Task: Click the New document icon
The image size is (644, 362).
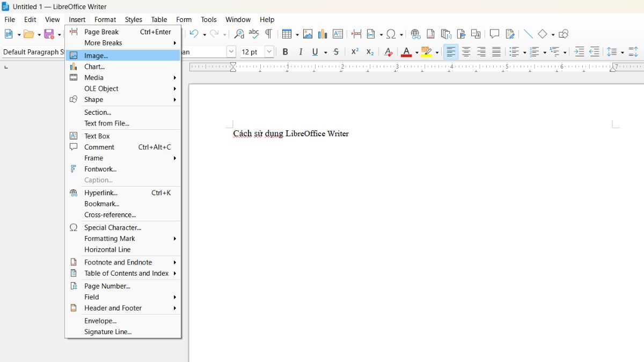Action: pyautogui.click(x=9, y=34)
